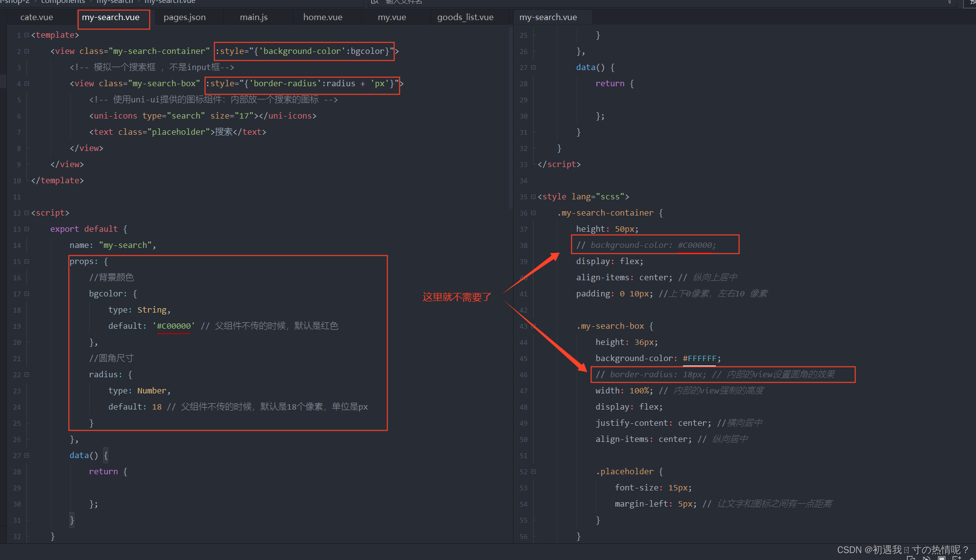This screenshot has width=976, height=560.
Task: Collapse the bgcolor prop at line 17
Action: [x=26, y=294]
